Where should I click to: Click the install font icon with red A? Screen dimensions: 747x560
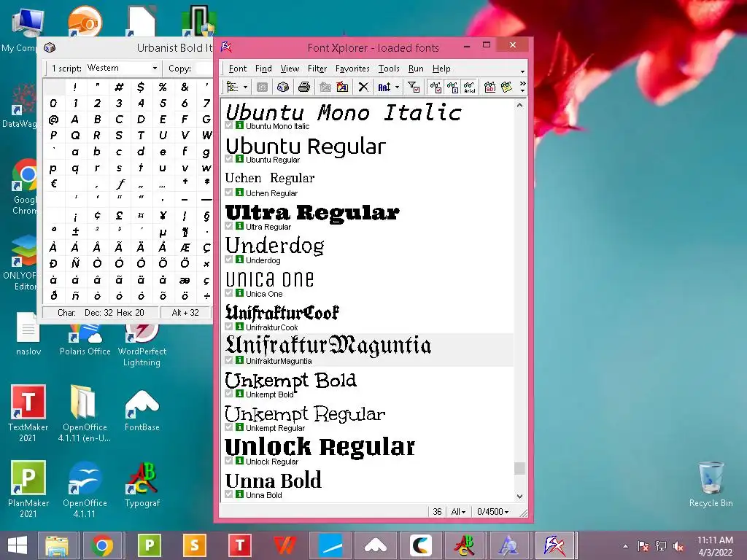(x=342, y=87)
